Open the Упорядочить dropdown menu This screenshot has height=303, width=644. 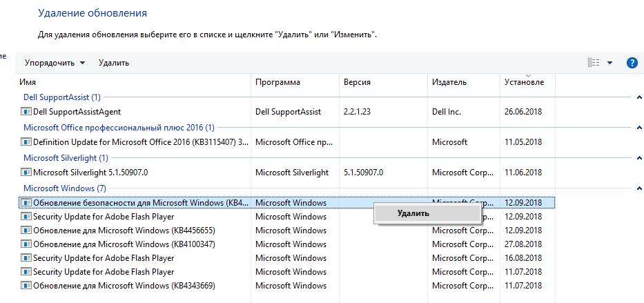[x=55, y=63]
